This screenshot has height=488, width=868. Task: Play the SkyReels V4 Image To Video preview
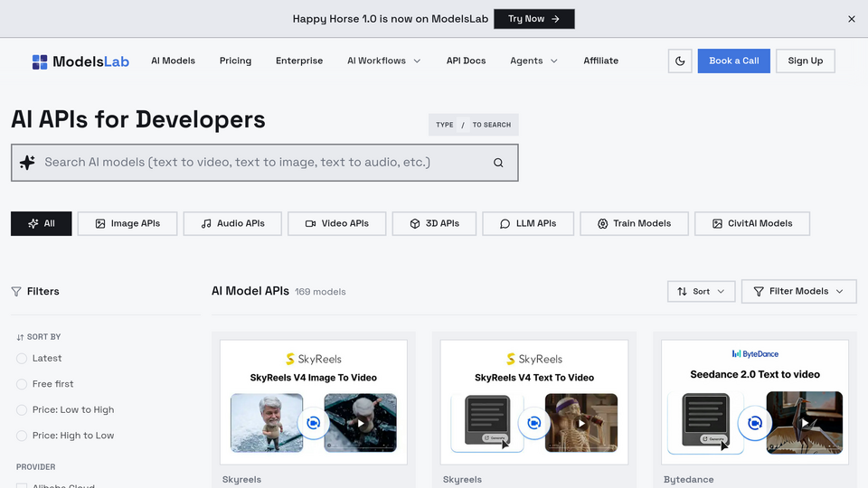click(361, 423)
